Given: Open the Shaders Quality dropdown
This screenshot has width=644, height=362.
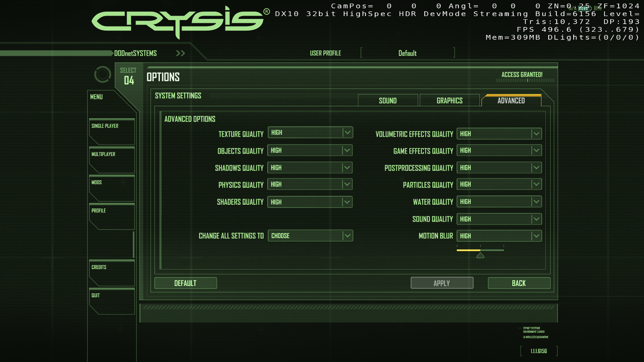Looking at the screenshot, I should pyautogui.click(x=310, y=202).
